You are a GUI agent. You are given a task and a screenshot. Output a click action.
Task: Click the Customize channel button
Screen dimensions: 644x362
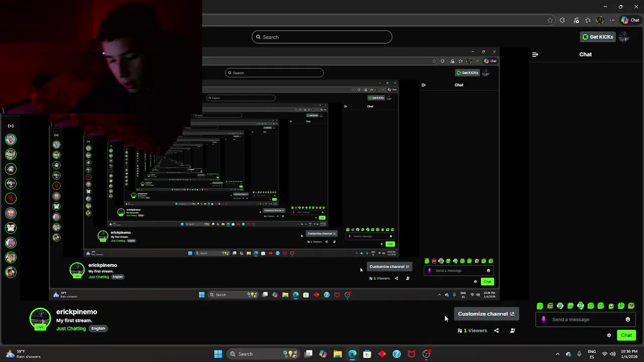[486, 314]
